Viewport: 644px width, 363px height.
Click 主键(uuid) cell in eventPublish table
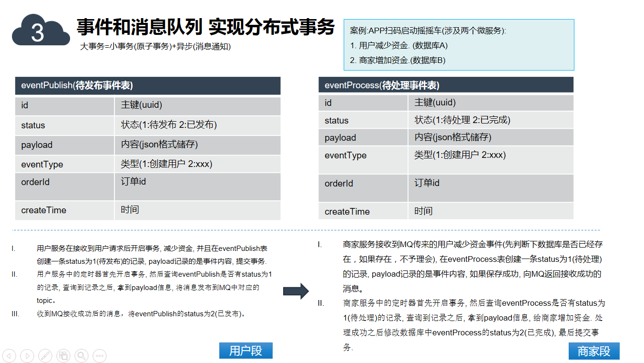point(198,106)
